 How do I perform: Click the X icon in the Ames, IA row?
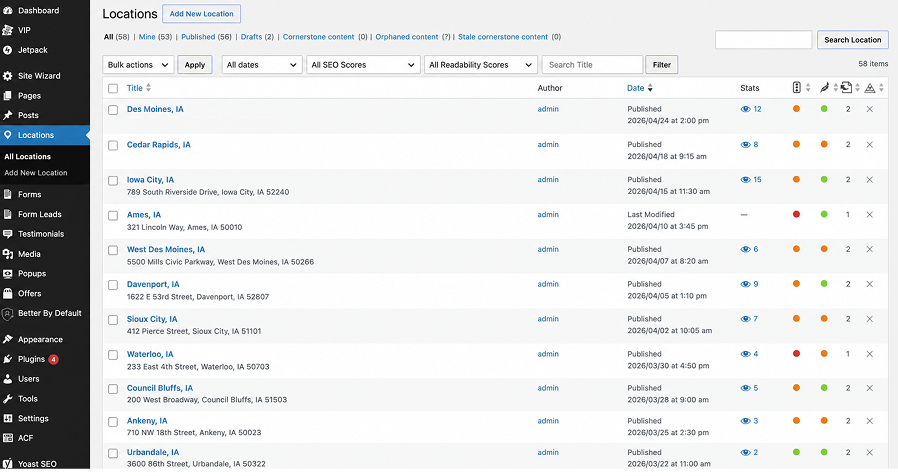point(869,215)
